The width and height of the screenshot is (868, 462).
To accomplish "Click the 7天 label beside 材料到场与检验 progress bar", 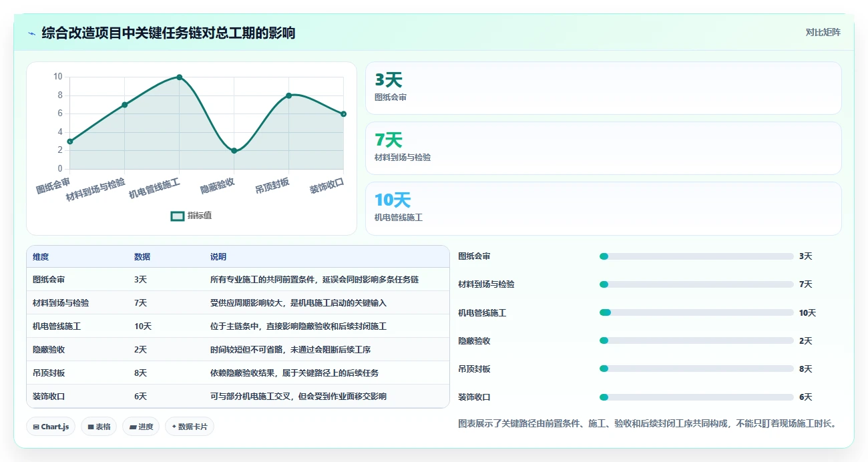I will (805, 284).
